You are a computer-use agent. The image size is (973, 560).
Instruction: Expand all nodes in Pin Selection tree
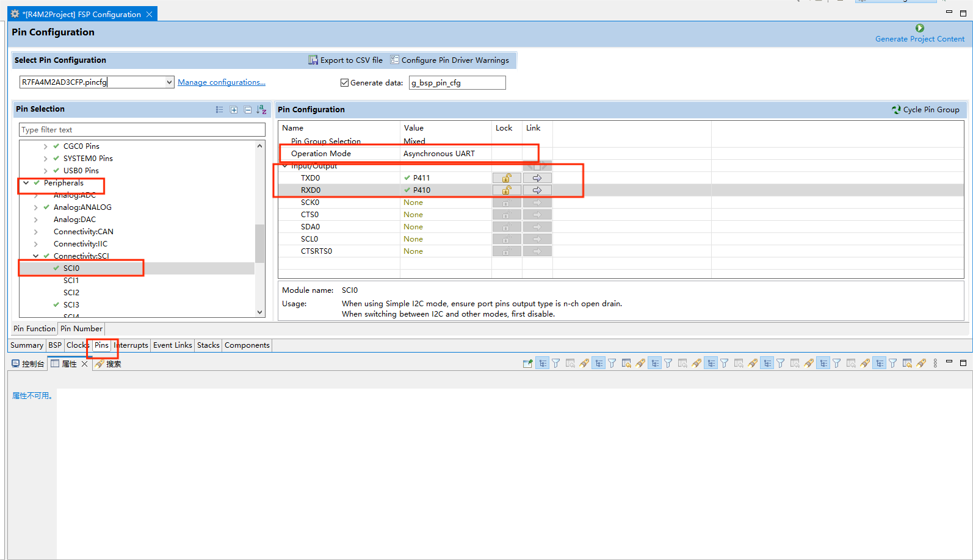coord(234,110)
